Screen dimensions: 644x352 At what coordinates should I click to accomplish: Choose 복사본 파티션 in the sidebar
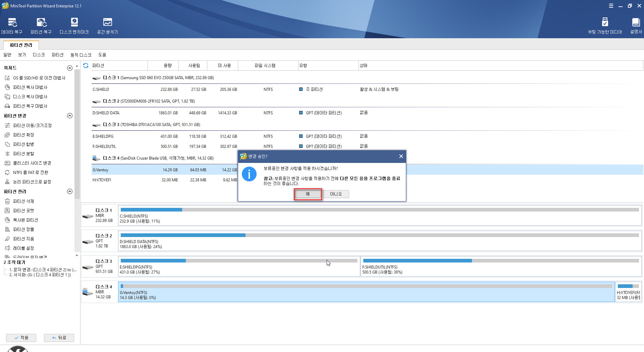[x=22, y=220]
